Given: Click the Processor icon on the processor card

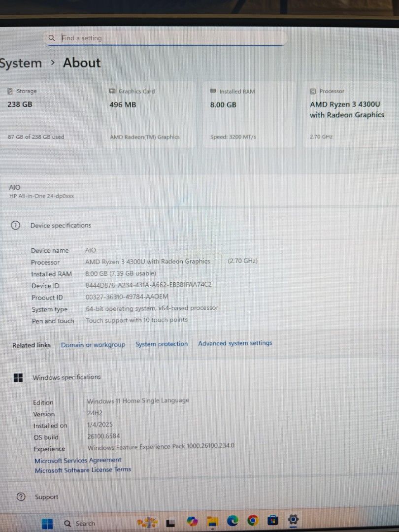Looking at the screenshot, I should tap(312, 91).
